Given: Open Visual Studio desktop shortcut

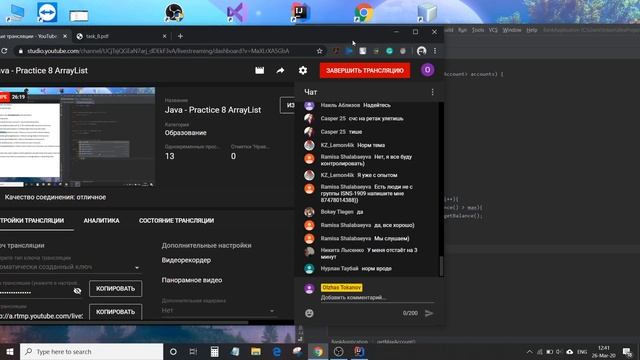Looking at the screenshot, I should point(236,12).
